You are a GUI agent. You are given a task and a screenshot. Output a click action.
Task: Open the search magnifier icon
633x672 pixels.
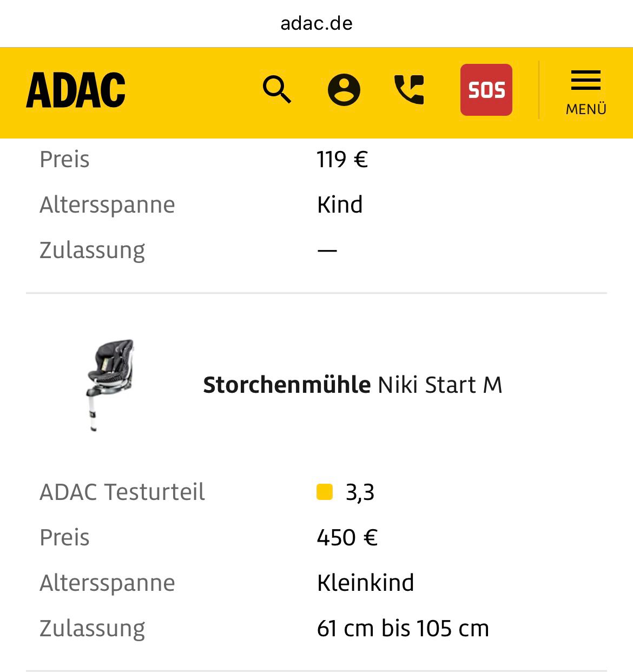click(277, 89)
